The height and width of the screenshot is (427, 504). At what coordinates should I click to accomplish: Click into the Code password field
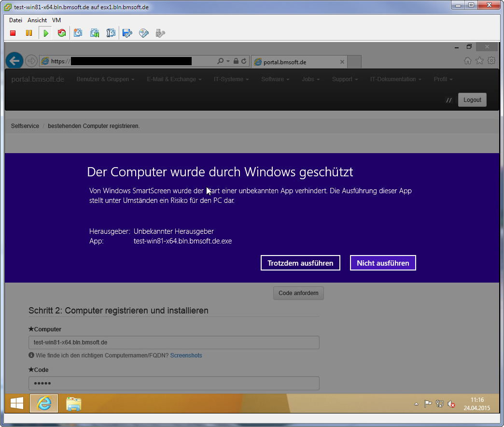[x=174, y=383]
